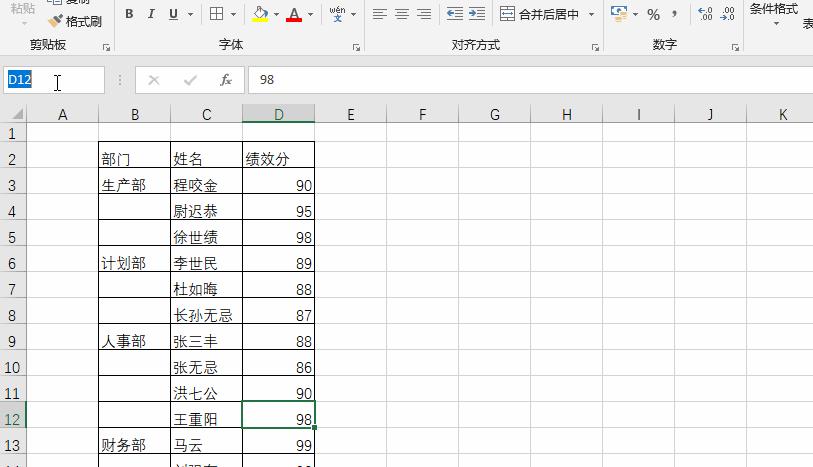813x467 pixels.
Task: Apply cell borders icon
Action: pos(217,14)
